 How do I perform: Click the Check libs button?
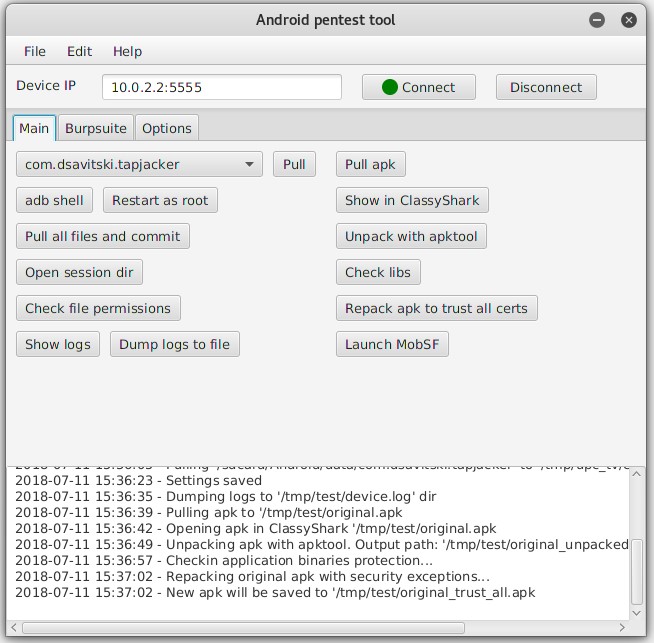378,272
